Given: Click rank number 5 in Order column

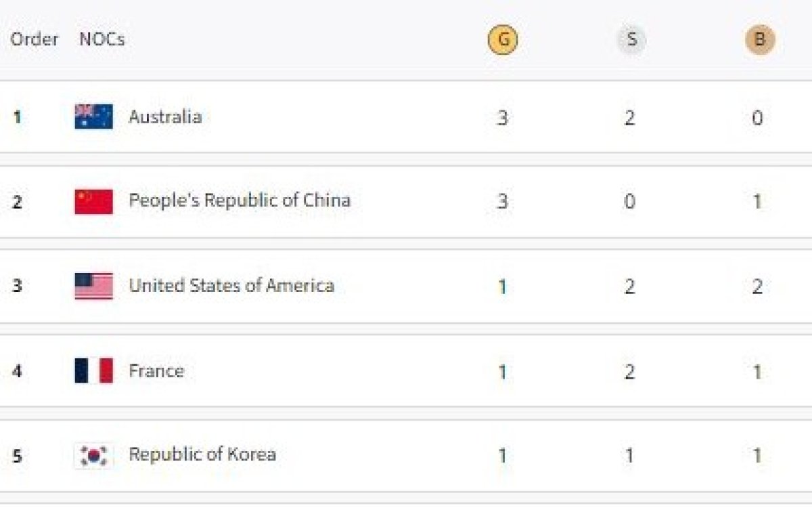Looking at the screenshot, I should coord(17,456).
